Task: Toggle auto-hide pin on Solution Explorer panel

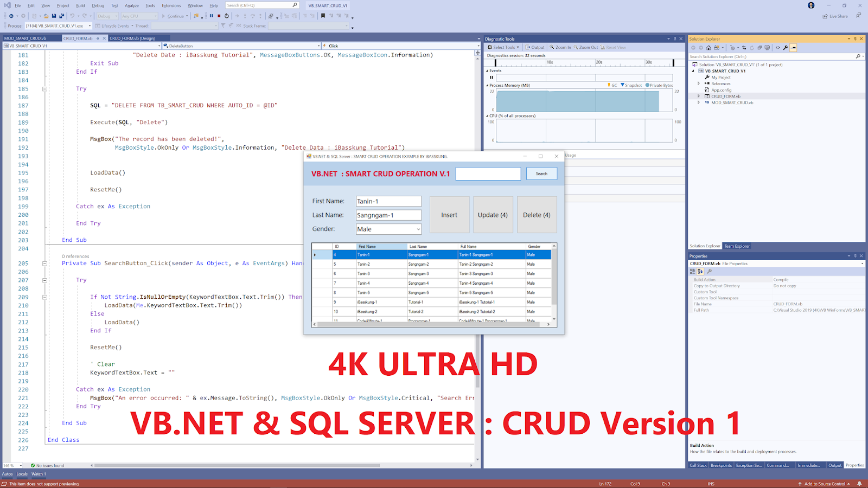Action: (x=856, y=39)
